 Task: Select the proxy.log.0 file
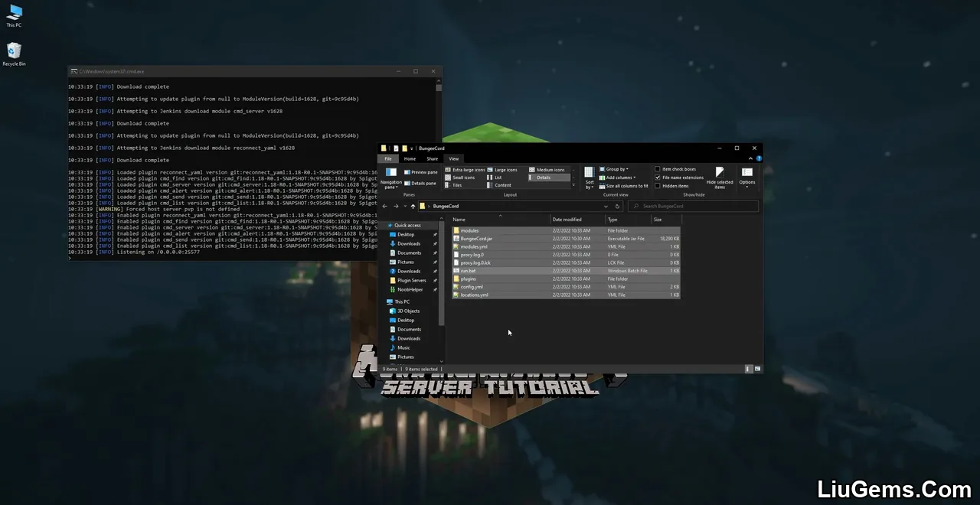[x=566, y=255]
